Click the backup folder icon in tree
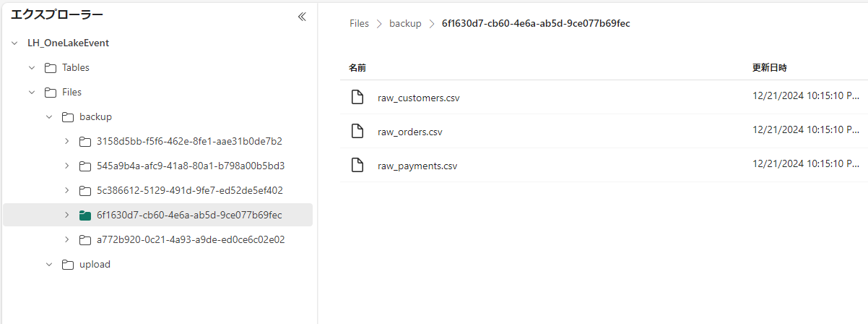 pyautogui.click(x=68, y=117)
